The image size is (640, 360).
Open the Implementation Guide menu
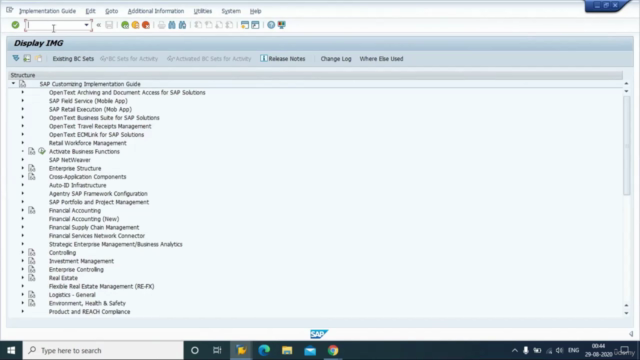[x=47, y=11]
